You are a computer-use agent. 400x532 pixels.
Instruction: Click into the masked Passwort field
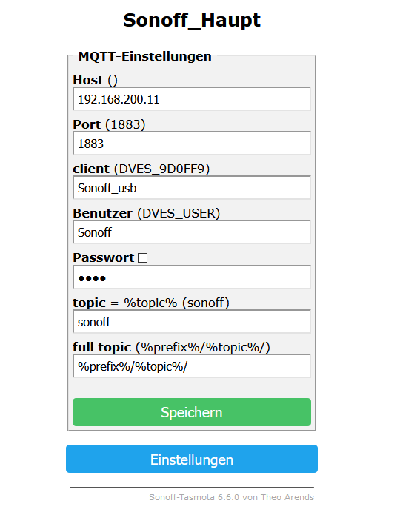(192, 277)
